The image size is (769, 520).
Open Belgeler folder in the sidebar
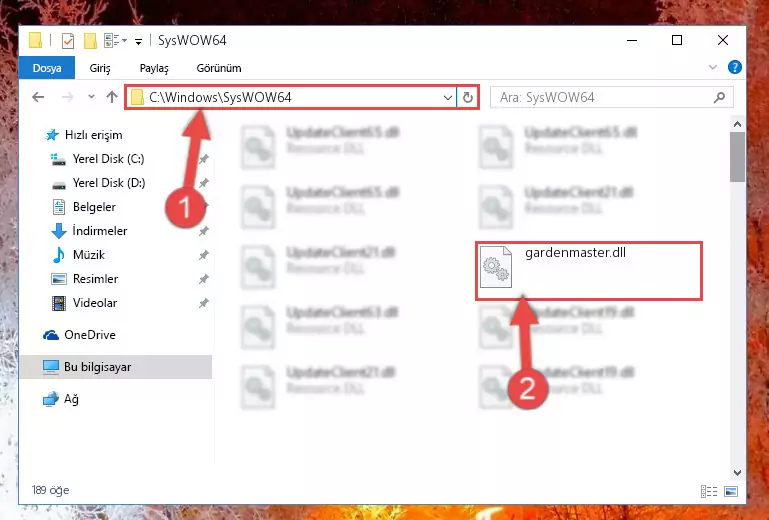[x=94, y=207]
